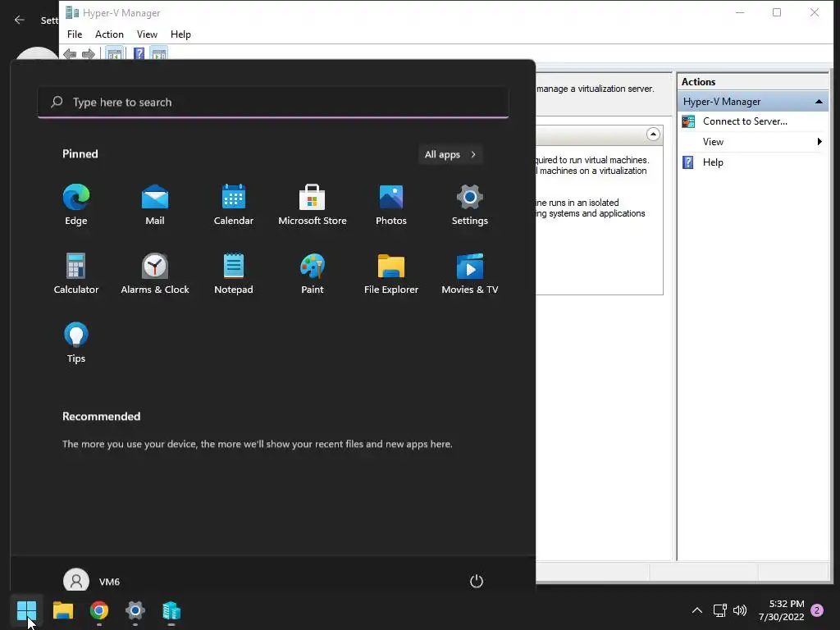This screenshot has height=630, width=840.
Task: Open Google Chrome from the taskbar
Action: pyautogui.click(x=99, y=610)
